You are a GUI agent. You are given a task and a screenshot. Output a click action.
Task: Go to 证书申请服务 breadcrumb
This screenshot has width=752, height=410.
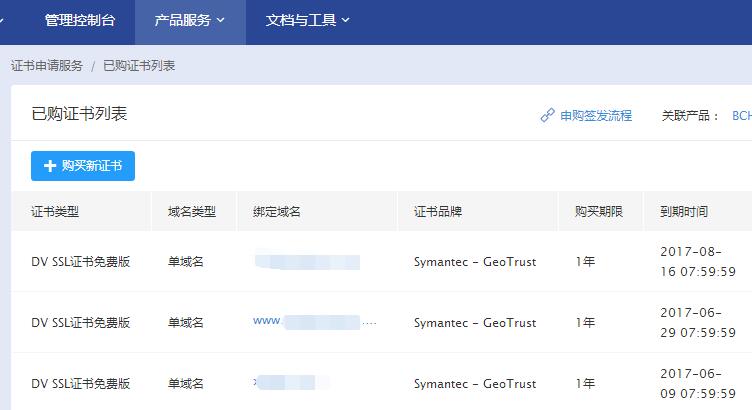47,66
